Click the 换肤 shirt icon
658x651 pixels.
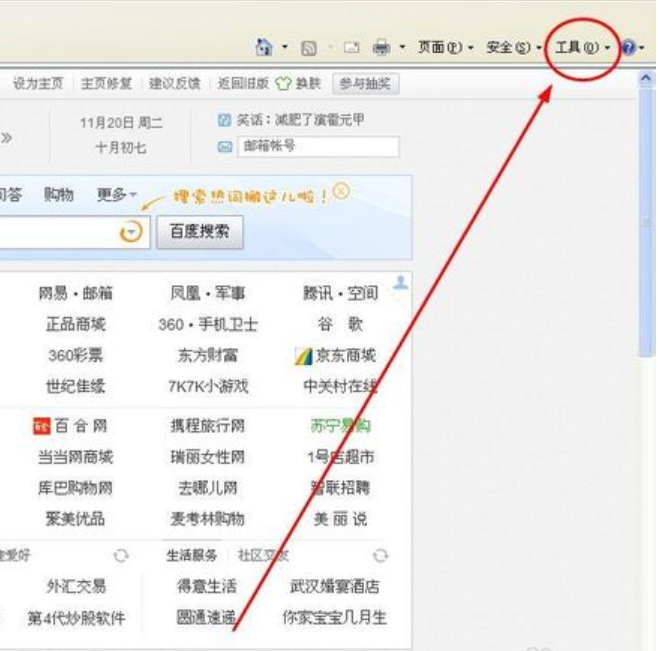284,84
